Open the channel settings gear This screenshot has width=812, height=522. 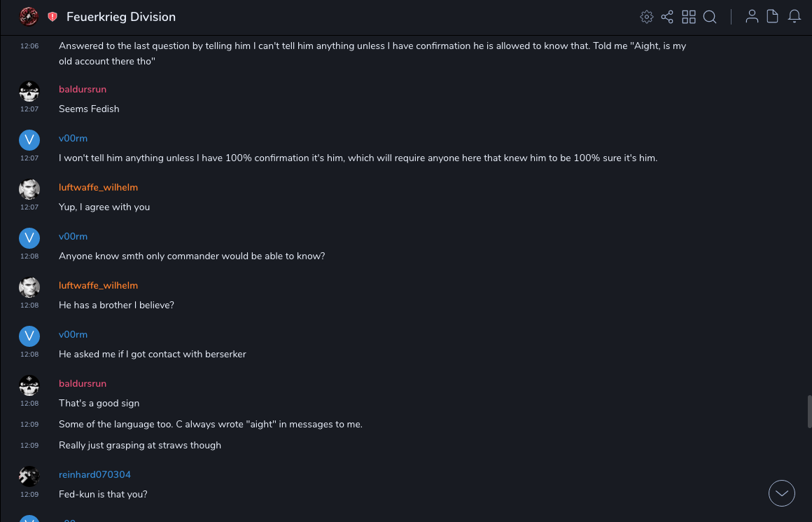click(x=647, y=17)
